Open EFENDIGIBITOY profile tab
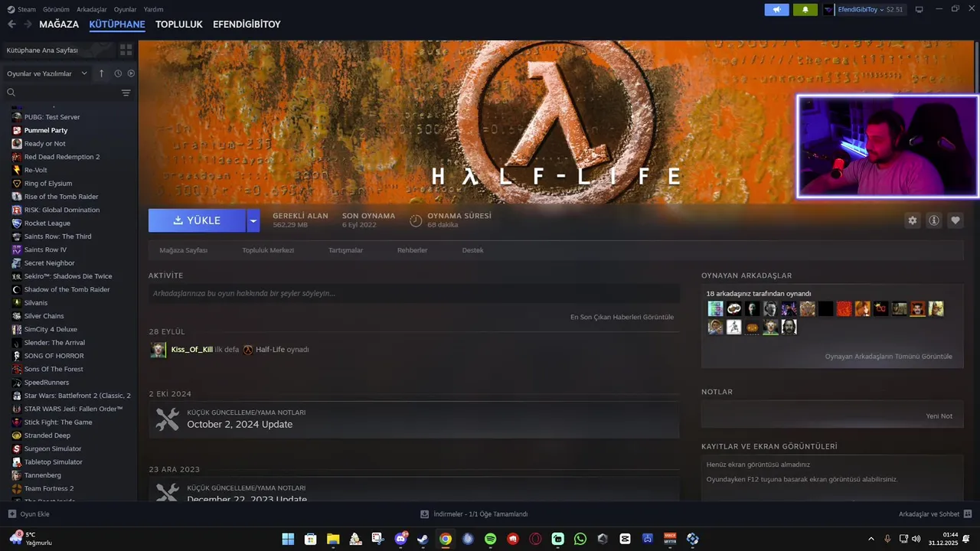The width and height of the screenshot is (980, 551). pos(247,24)
